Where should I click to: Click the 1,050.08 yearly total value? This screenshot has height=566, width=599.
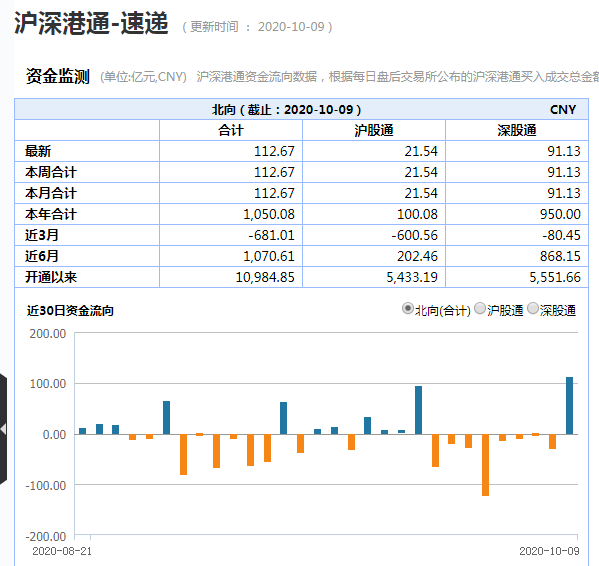pyautogui.click(x=269, y=214)
